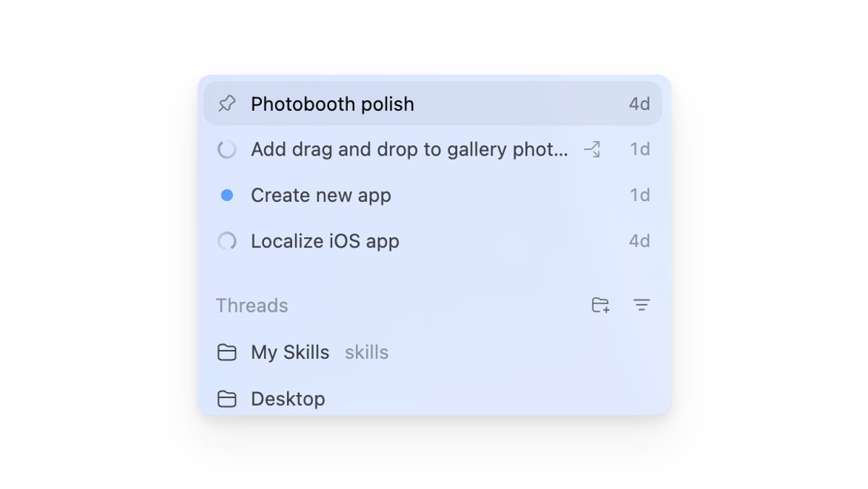This screenshot has width=868, height=489.
Task: Click the blue unread dot beside Create new app
Action: click(x=227, y=195)
